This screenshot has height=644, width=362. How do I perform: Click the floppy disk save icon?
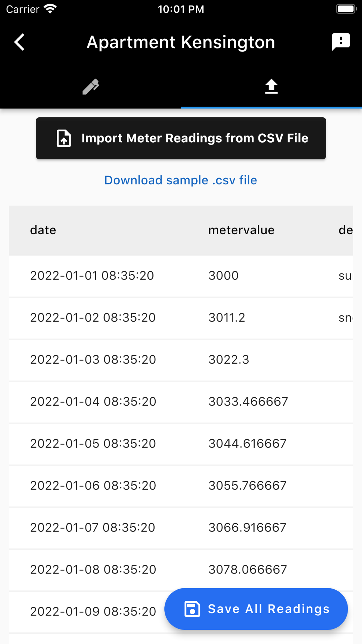pyautogui.click(x=192, y=609)
